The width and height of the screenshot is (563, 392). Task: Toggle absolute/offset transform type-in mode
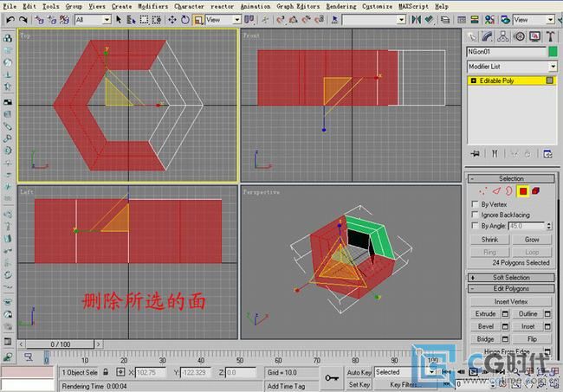pyautogui.click(x=120, y=372)
